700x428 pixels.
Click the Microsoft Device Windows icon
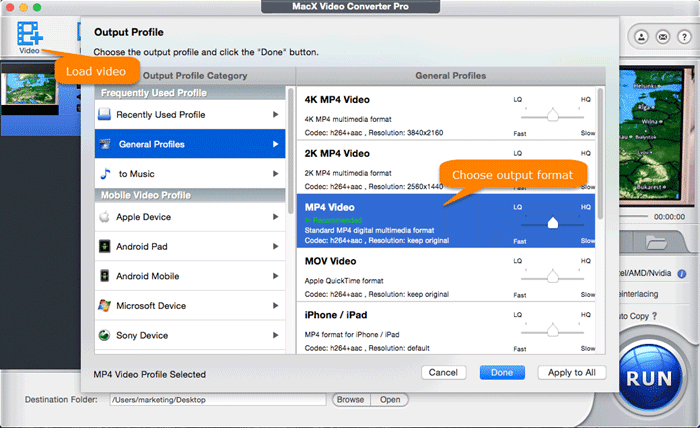pos(104,306)
